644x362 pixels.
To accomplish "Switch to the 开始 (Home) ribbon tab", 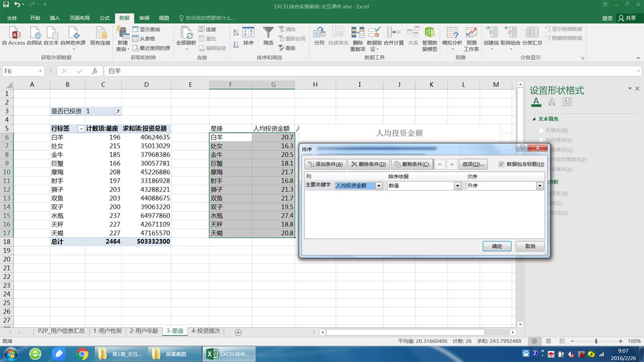I will click(x=35, y=18).
